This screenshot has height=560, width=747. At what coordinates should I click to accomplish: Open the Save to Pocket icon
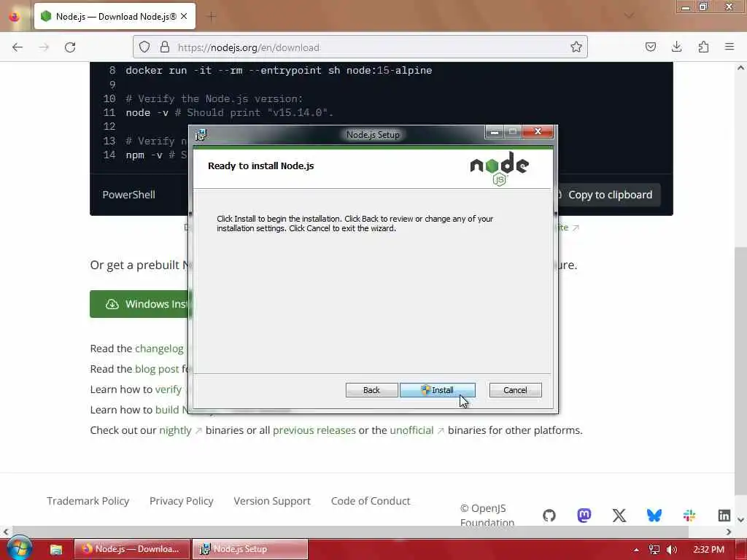(650, 47)
